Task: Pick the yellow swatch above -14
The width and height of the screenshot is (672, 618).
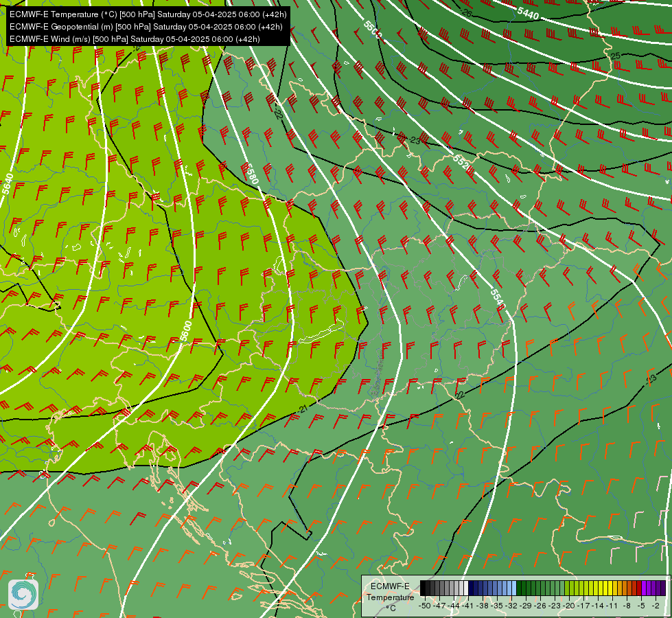Action: (596, 588)
